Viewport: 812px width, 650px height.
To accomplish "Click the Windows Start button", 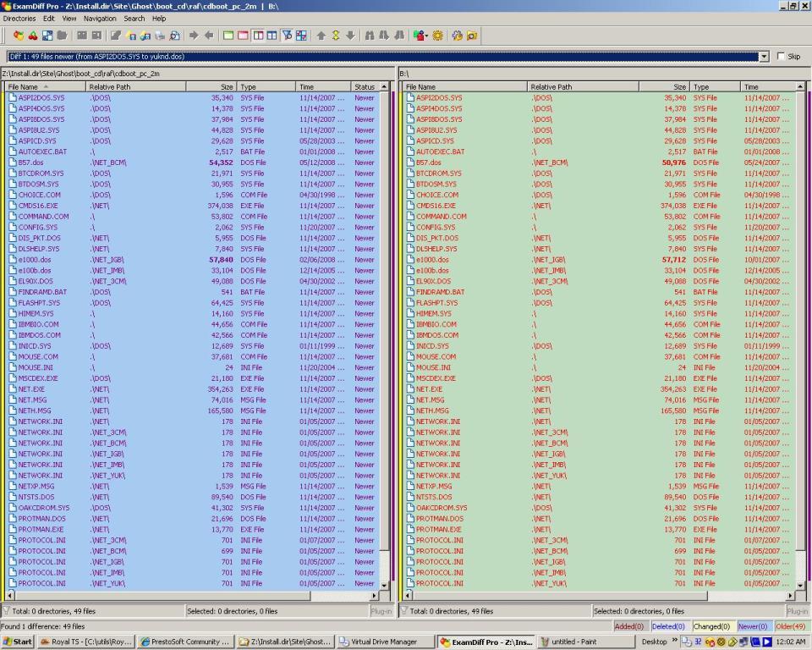I will [x=17, y=642].
